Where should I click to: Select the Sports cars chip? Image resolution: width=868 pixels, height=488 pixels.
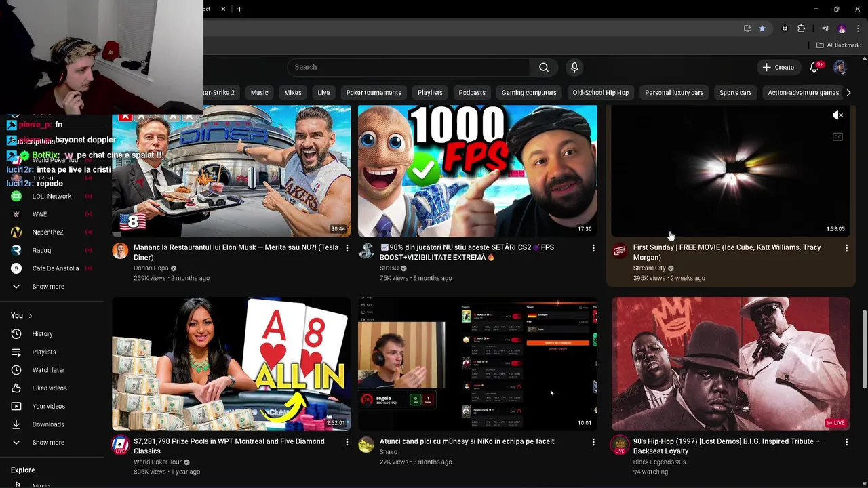pyautogui.click(x=736, y=93)
